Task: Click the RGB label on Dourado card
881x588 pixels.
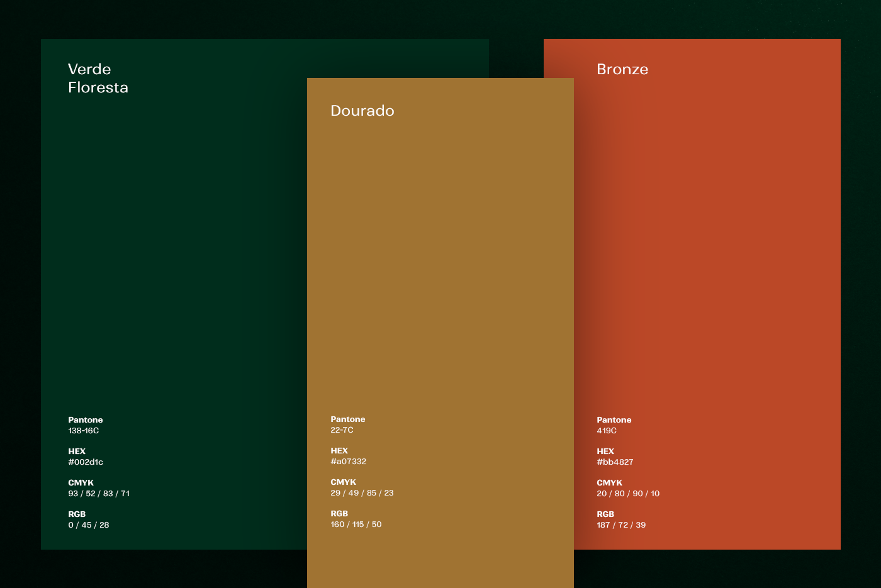Action: click(x=339, y=514)
